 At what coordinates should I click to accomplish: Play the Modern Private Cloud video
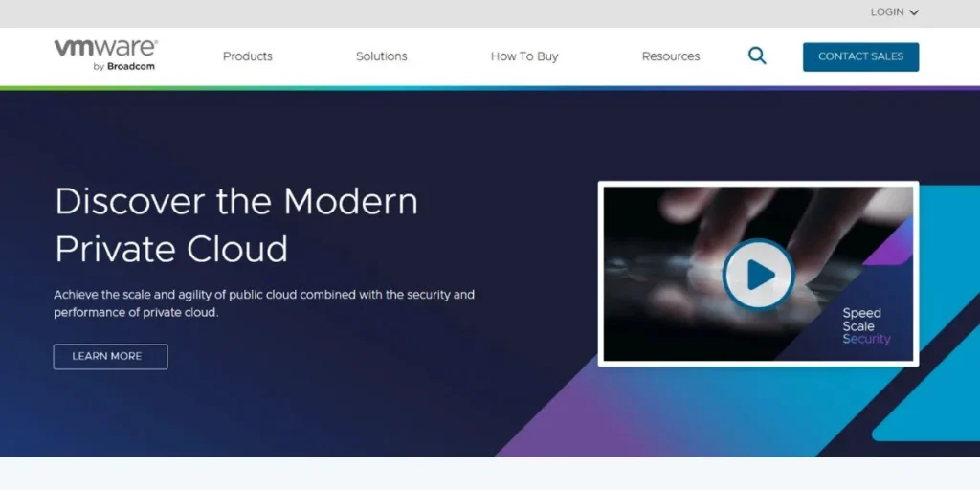click(759, 275)
